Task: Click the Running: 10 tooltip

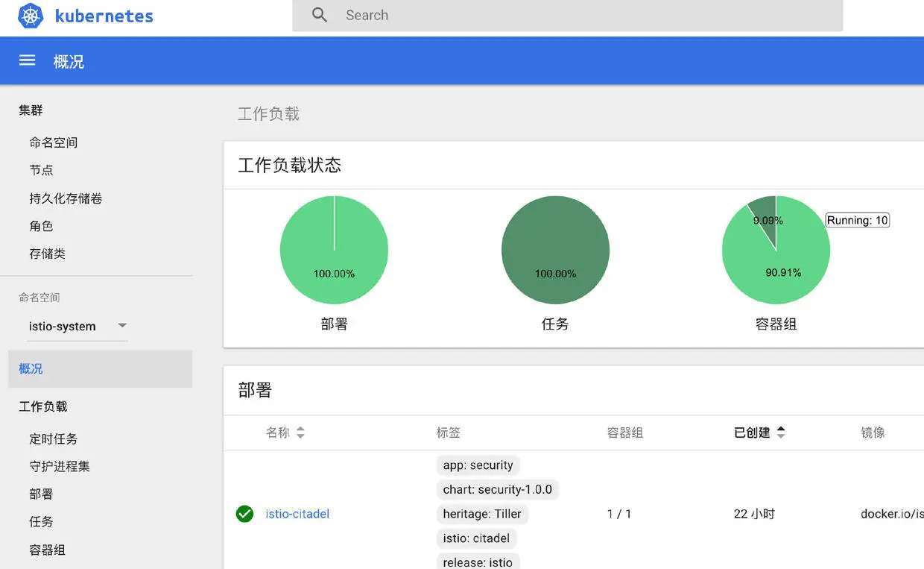Action: pos(858,220)
